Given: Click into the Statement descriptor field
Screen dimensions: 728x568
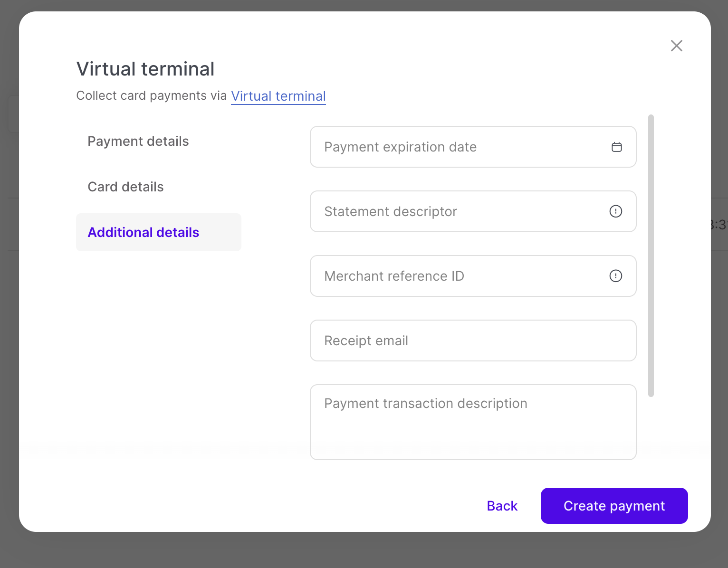Looking at the screenshot, I should 456,211.
